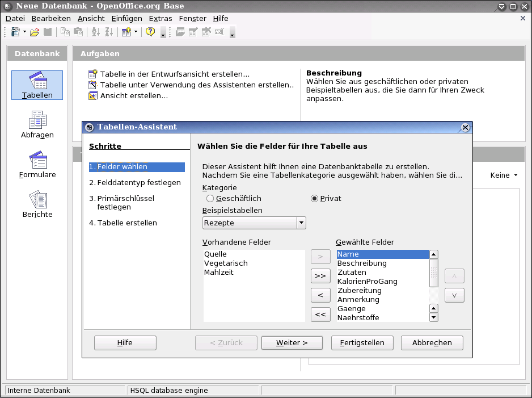Open the Extras menu
The height and width of the screenshot is (398, 532).
point(160,19)
